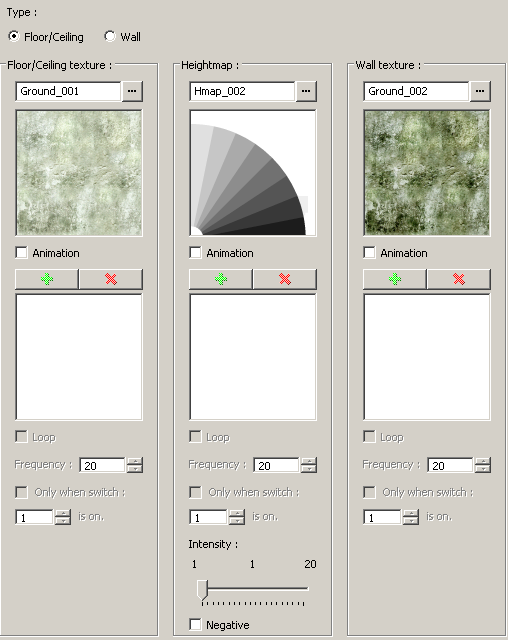Select the Floor/Ceiling radio button
508x640 pixels.
14,36
